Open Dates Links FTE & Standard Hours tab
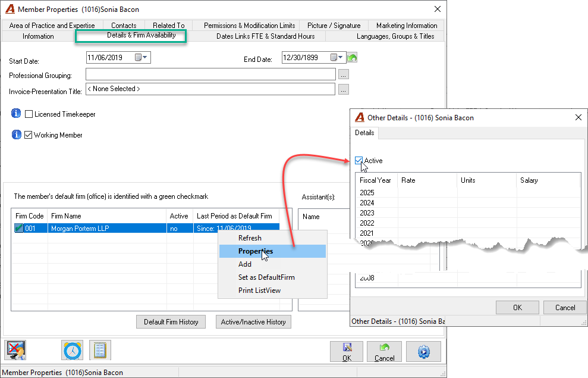 [266, 36]
